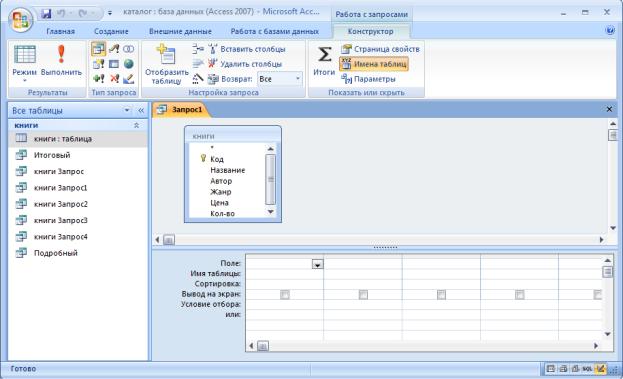Choose the Select query type icon
623x379 pixels.
99,49
